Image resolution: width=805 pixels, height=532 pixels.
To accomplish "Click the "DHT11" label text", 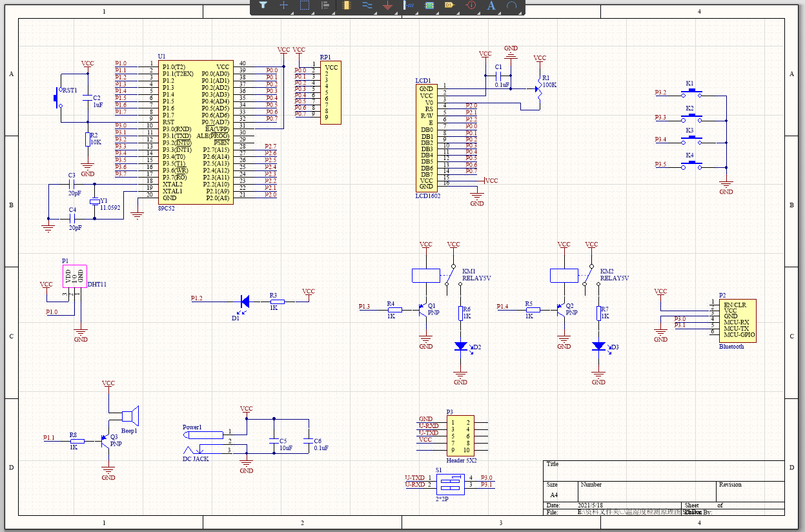I will point(97,284).
